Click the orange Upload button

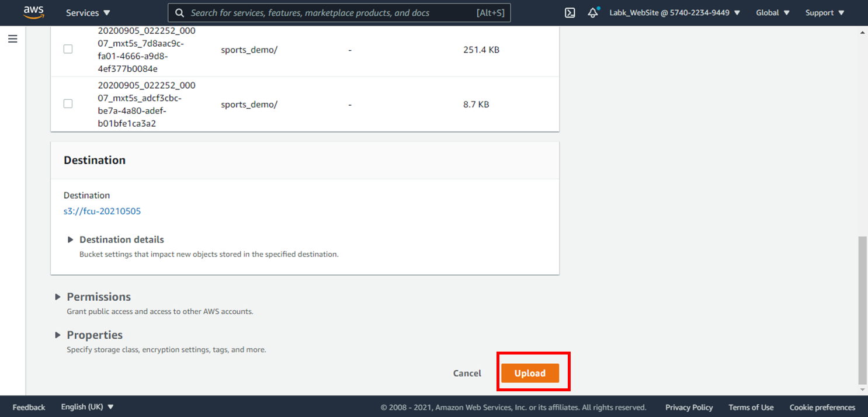click(530, 373)
